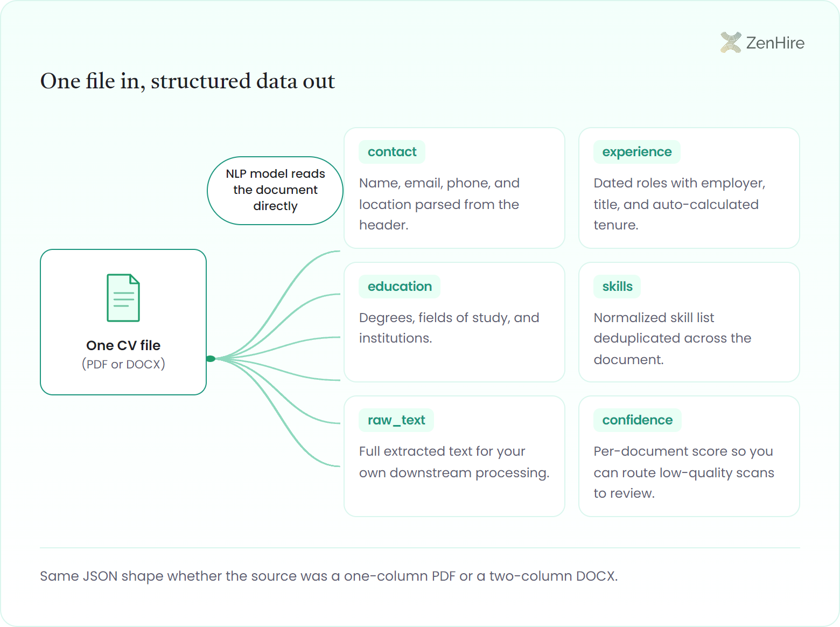
Task: Select the experience field tag
Action: (637, 152)
